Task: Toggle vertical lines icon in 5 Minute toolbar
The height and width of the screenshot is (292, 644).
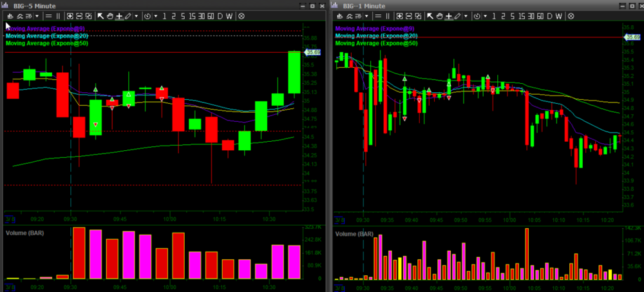Action: 58,15
